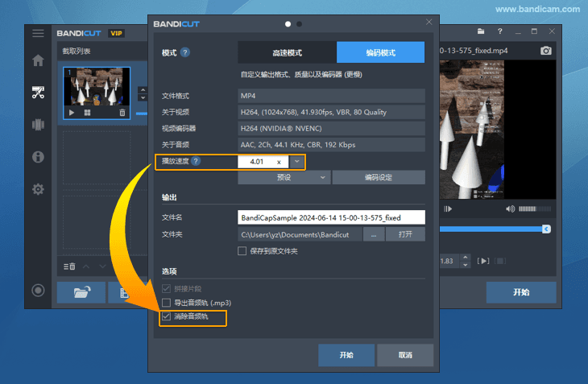Click the blue timeline end handle
The width and height of the screenshot is (588, 384).
point(546,229)
